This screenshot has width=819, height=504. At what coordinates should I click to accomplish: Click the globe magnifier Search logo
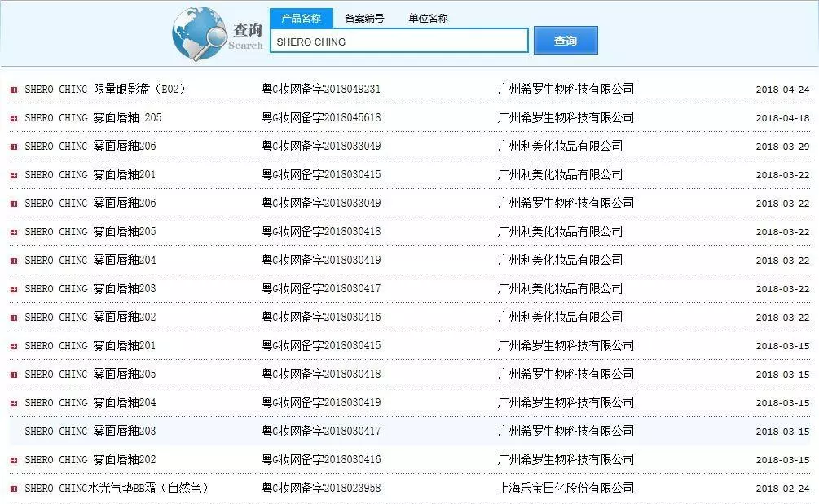click(x=218, y=34)
